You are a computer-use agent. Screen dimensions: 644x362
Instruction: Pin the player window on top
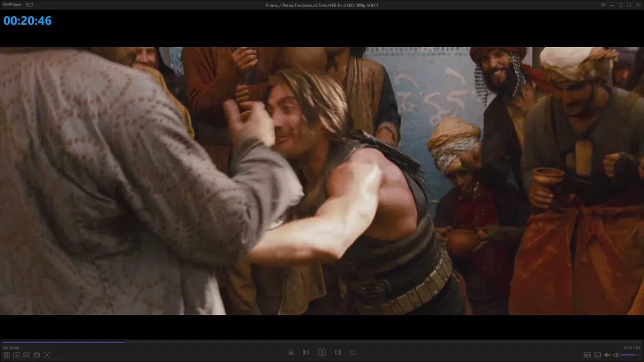pos(603,5)
